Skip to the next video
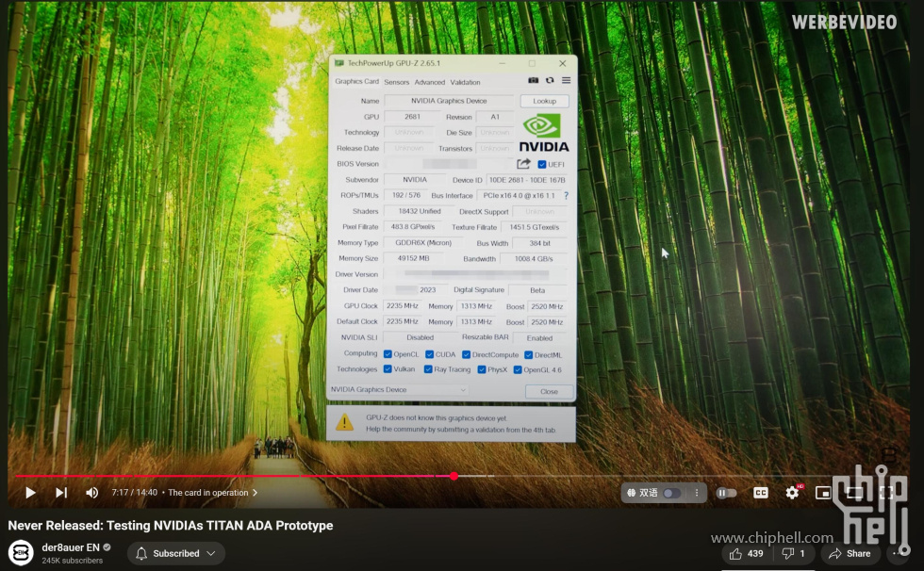 [x=61, y=493]
